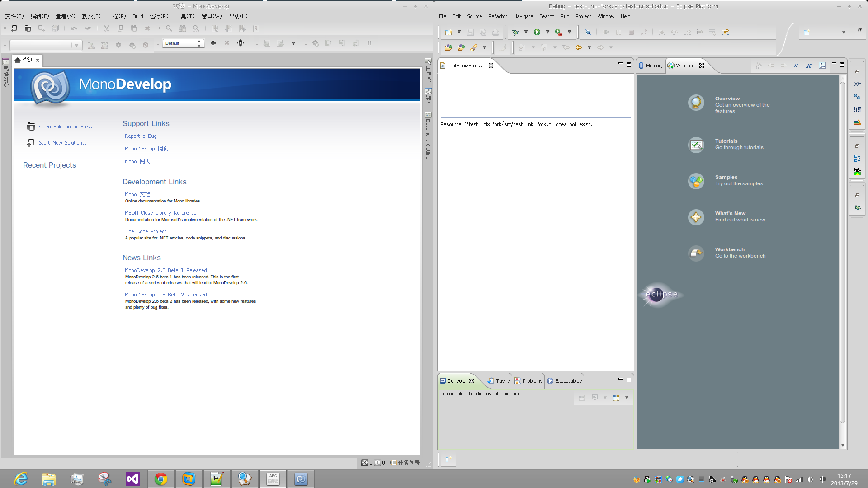Expand the Run configurations dropdown arrow
Screen dimensions: 868x488
tap(547, 32)
